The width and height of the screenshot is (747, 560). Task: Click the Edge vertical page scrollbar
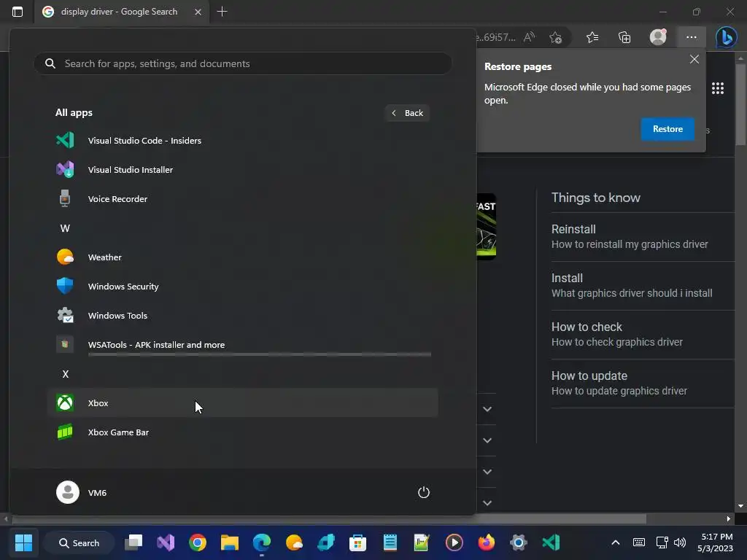740,104
